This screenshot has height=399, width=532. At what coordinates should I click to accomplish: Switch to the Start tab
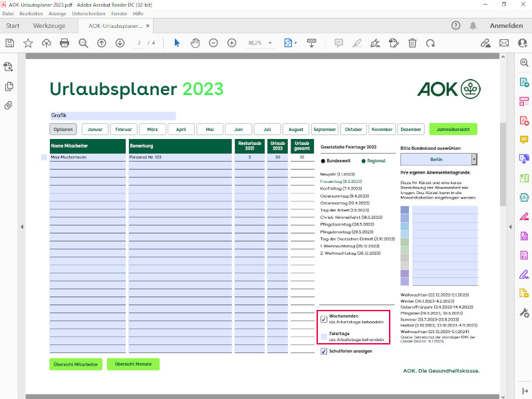click(13, 26)
